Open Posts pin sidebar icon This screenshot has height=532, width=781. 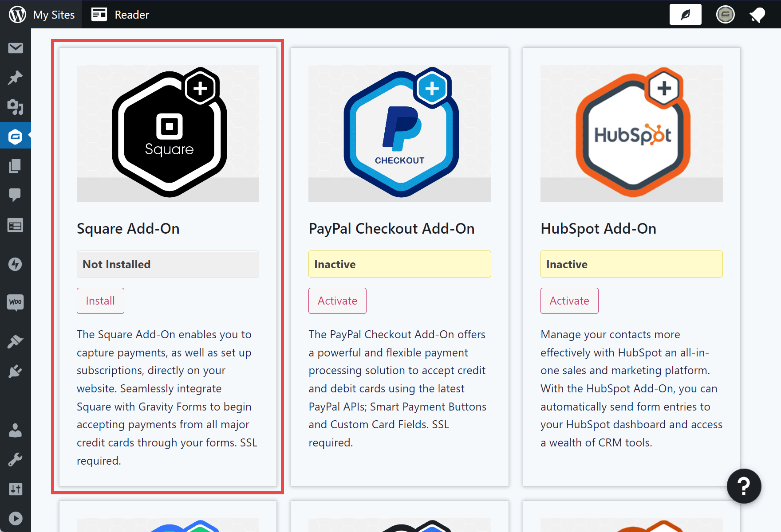click(x=16, y=77)
